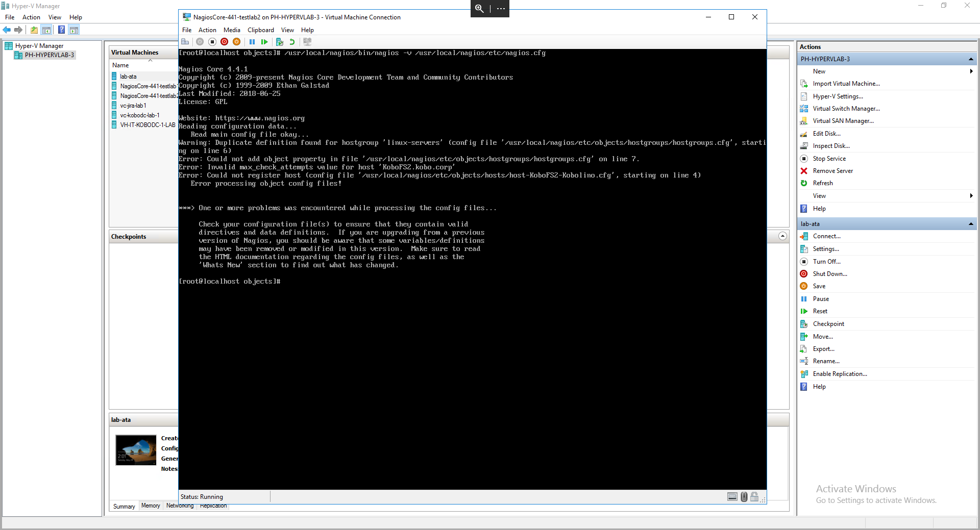The height and width of the screenshot is (530, 980).
Task: Click the Ctrl+Alt+Delete toolbar icon
Action: click(185, 42)
